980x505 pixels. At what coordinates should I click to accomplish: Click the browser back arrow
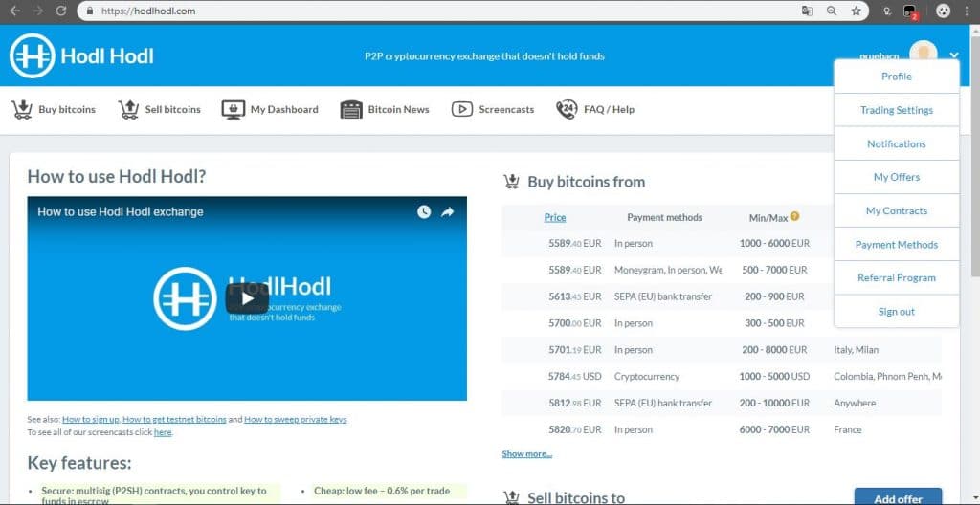[15, 11]
